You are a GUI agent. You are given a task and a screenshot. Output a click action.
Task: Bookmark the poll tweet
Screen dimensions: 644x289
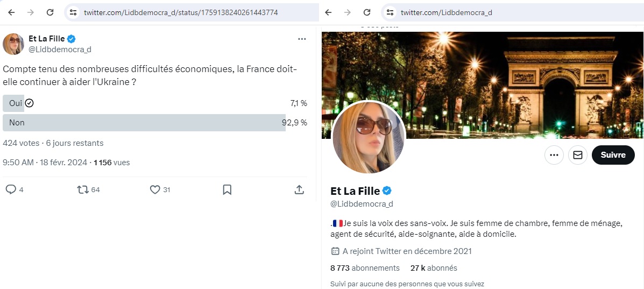tap(227, 189)
